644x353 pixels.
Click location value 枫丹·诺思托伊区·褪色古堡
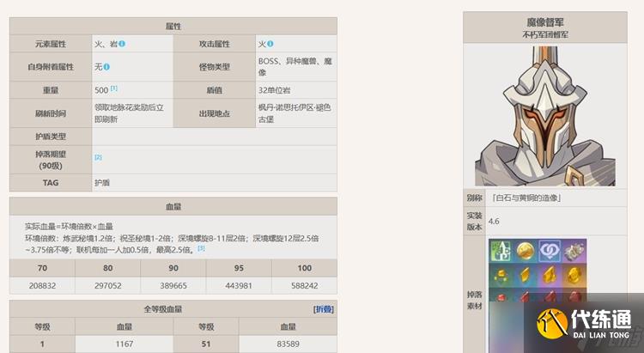pyautogui.click(x=295, y=113)
